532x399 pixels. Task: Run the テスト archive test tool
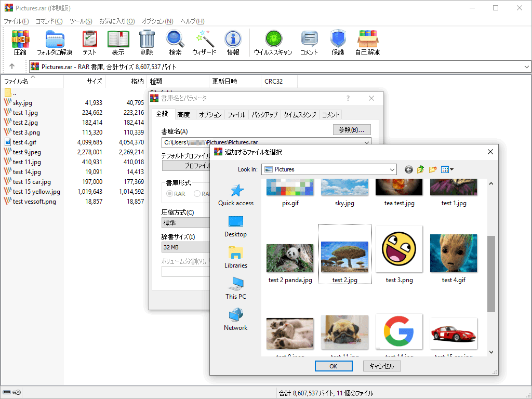coord(89,43)
